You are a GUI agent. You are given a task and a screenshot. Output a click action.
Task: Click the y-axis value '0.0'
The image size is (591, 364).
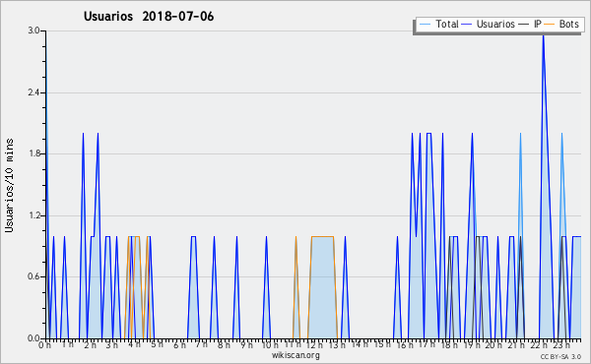(x=33, y=338)
